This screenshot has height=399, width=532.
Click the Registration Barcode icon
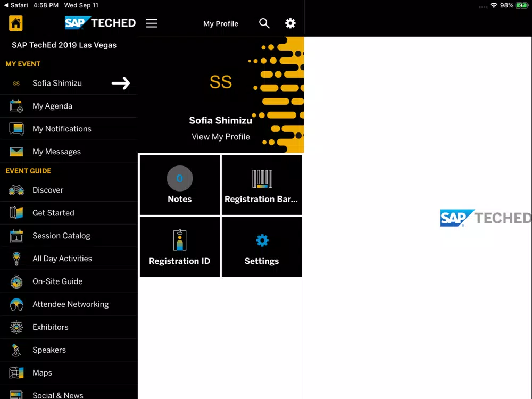(262, 178)
